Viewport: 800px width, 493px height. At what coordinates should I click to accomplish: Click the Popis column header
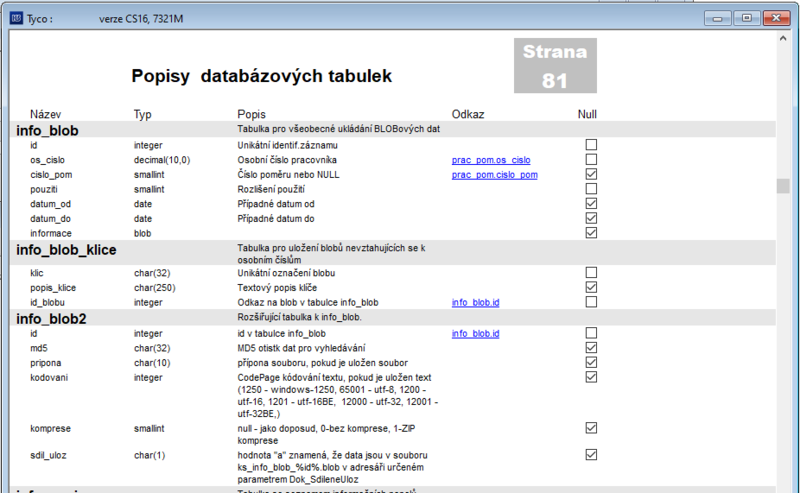252,114
